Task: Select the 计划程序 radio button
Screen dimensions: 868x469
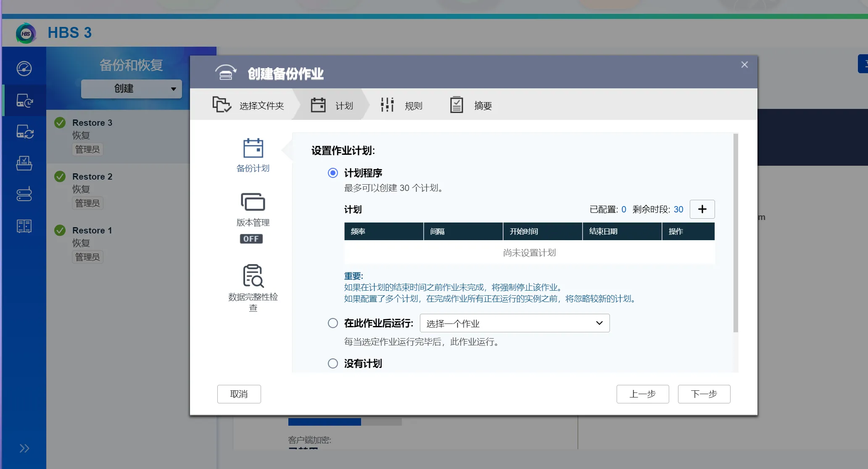Action: [333, 173]
